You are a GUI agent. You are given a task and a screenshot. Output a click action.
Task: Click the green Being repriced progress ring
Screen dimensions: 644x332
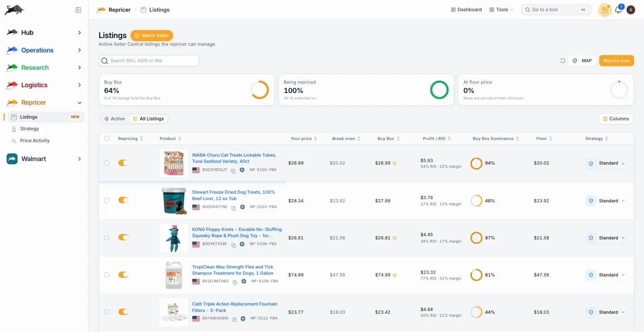(x=439, y=90)
